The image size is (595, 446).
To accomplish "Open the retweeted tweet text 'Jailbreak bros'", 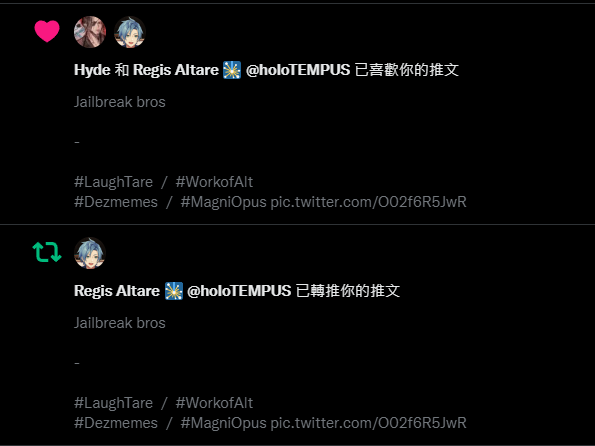I will pos(120,323).
